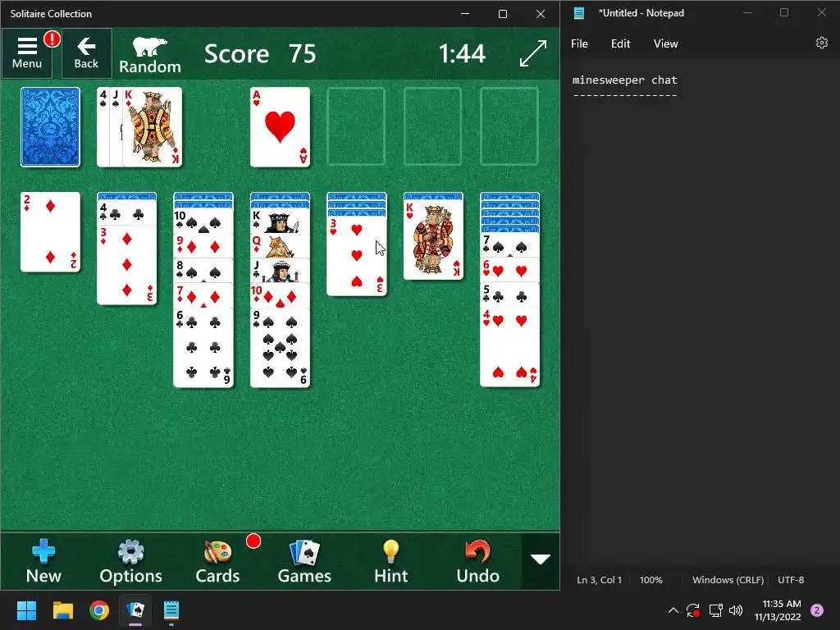Select the 4 of hearts card
Screen dimensions: 840x630
(x=510, y=347)
